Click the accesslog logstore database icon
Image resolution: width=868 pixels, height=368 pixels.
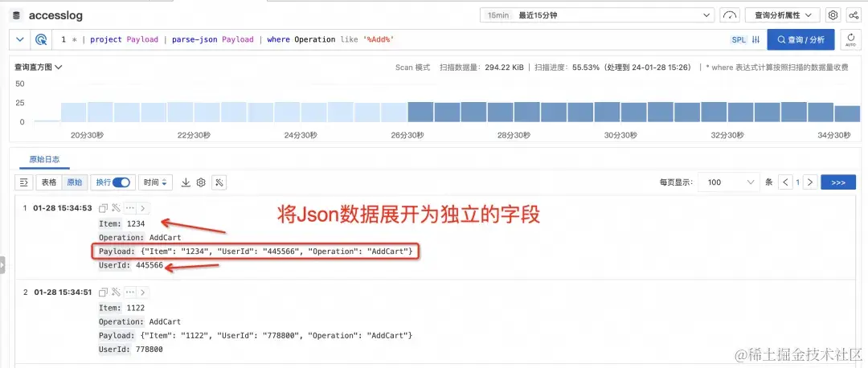(x=16, y=15)
